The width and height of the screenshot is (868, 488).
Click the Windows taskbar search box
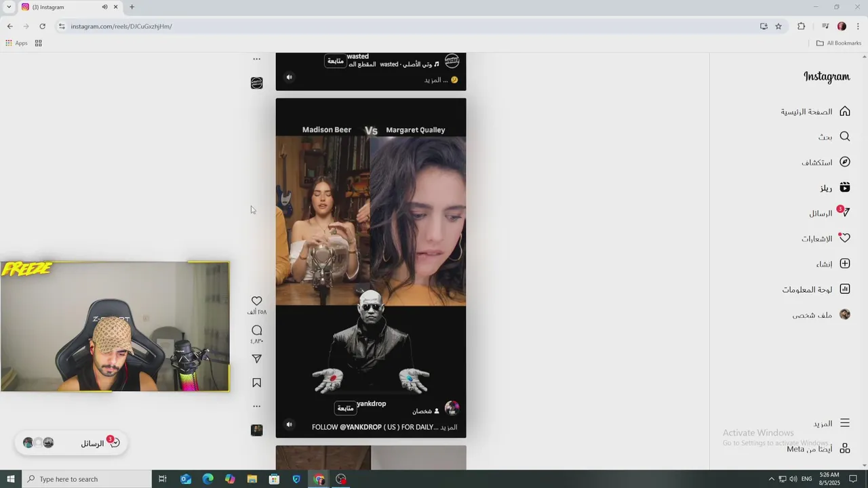86,479
